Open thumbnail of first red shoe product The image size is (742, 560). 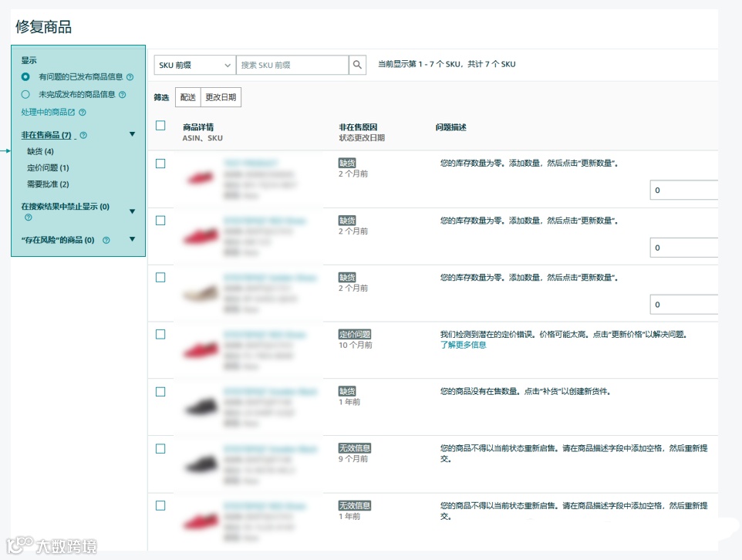201,178
